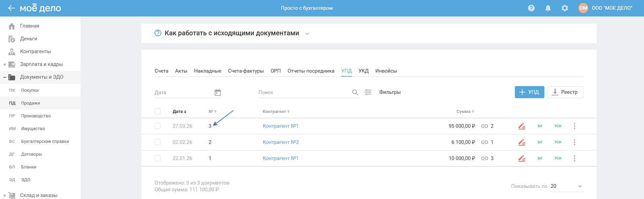Open the calendar date picker icon
Screen dimensions: 644x199
pos(218,92)
